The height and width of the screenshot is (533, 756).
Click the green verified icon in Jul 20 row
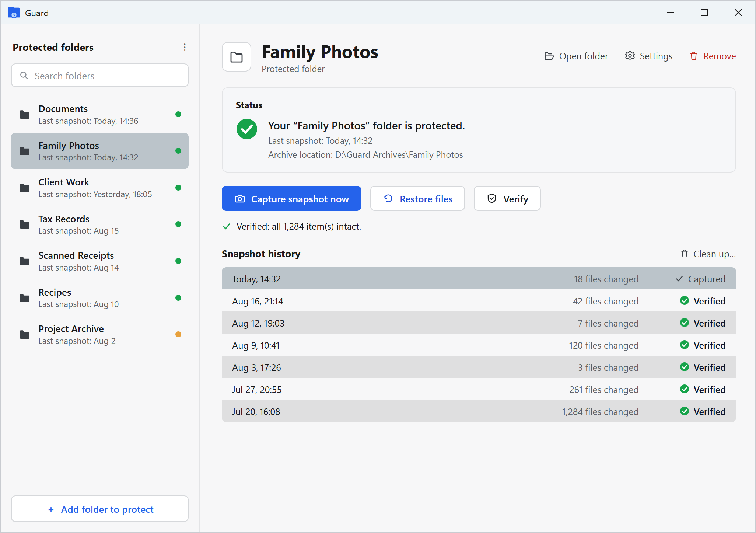tap(685, 411)
